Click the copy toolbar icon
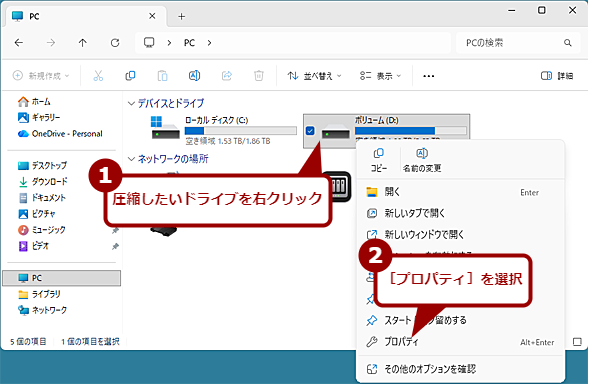Screen dimensions: 589x385 point(130,76)
